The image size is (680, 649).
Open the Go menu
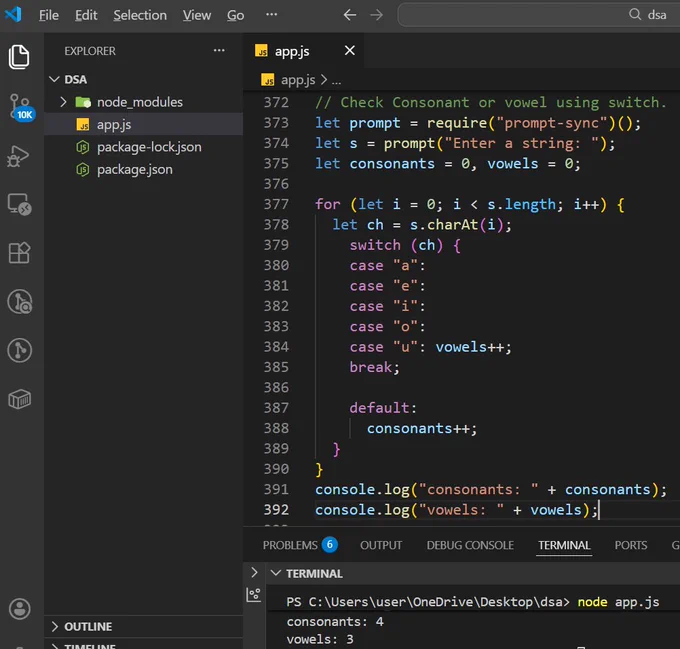pyautogui.click(x=235, y=15)
